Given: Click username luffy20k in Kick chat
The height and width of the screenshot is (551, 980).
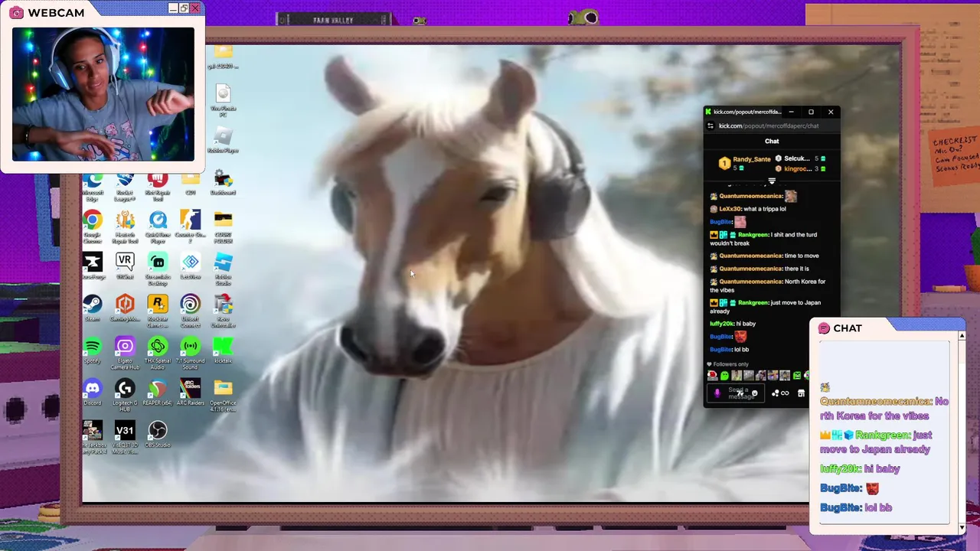Looking at the screenshot, I should 722,324.
